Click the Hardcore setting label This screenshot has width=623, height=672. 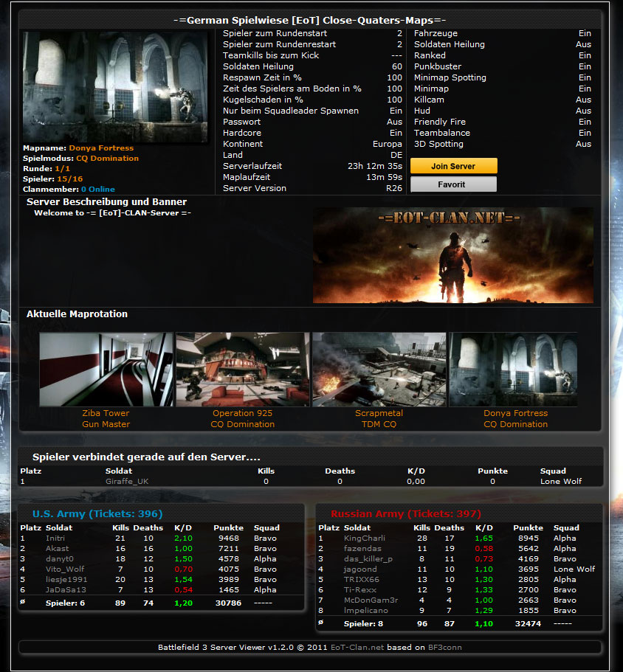pyautogui.click(x=242, y=133)
